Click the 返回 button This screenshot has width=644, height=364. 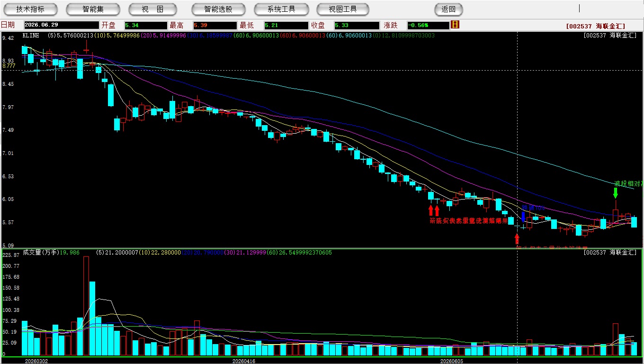(448, 9)
